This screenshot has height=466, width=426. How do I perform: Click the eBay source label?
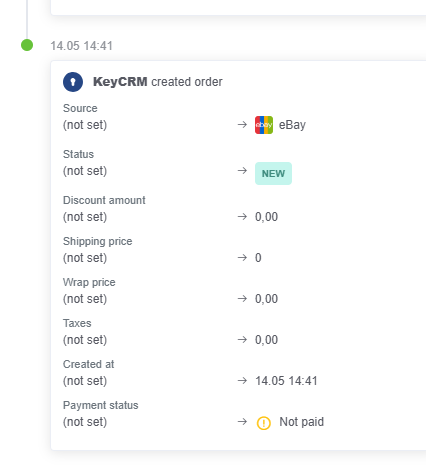tap(292, 125)
